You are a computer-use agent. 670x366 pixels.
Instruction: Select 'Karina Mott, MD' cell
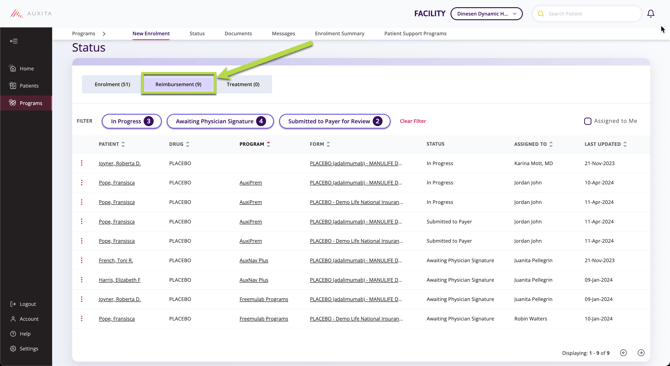tap(534, 163)
